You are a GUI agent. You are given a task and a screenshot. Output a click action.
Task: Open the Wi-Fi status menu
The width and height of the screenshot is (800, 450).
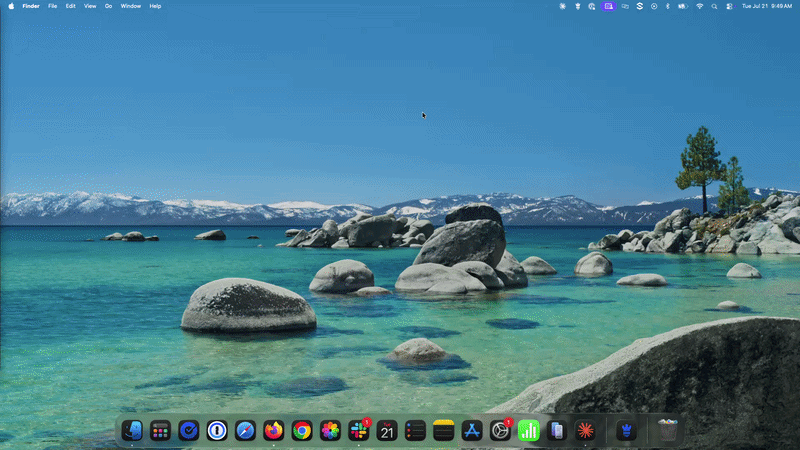point(699,6)
